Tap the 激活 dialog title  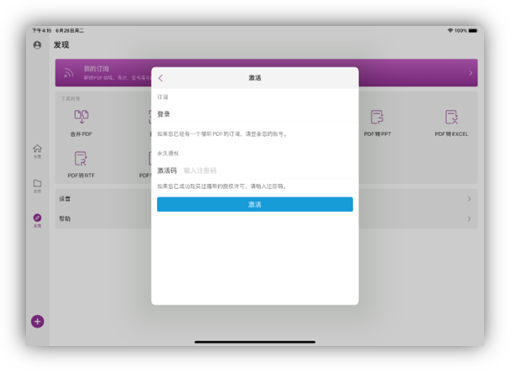point(255,78)
